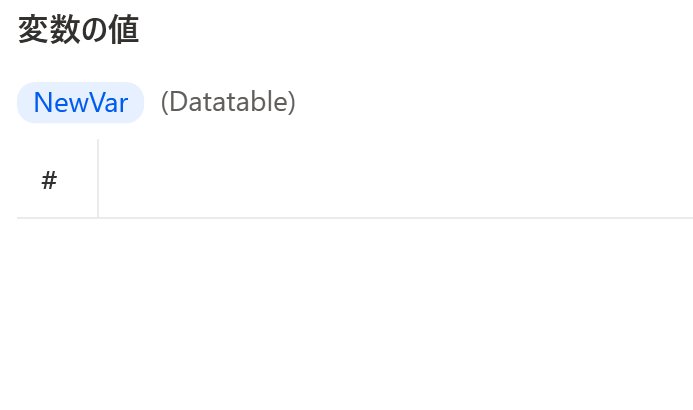
Task: Click the の character in the title
Action: pos(95,31)
